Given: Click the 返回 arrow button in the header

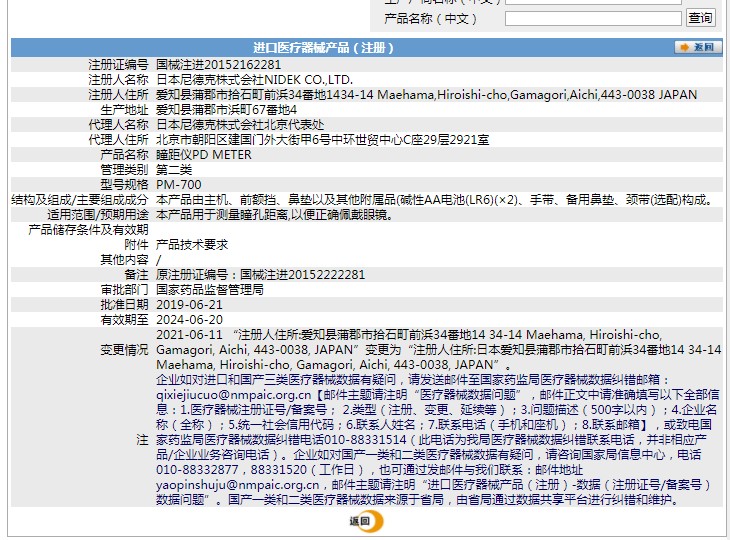Looking at the screenshot, I should tap(698, 47).
